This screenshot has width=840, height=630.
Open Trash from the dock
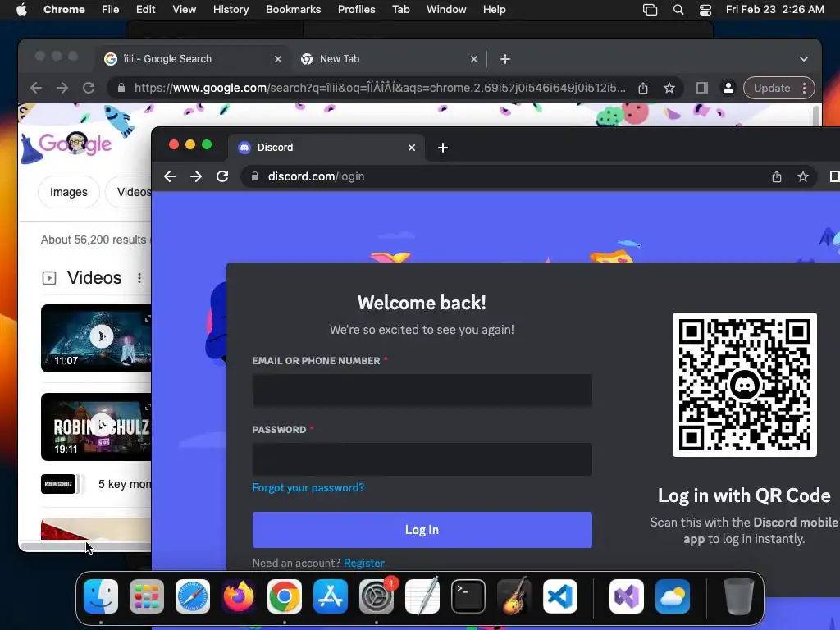pos(739,596)
